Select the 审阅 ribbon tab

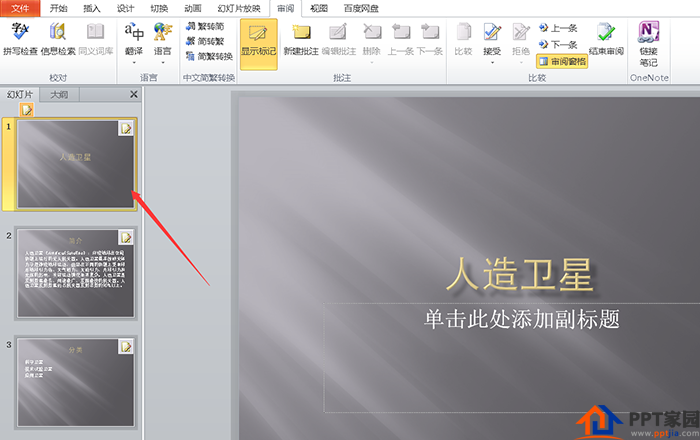(x=286, y=8)
